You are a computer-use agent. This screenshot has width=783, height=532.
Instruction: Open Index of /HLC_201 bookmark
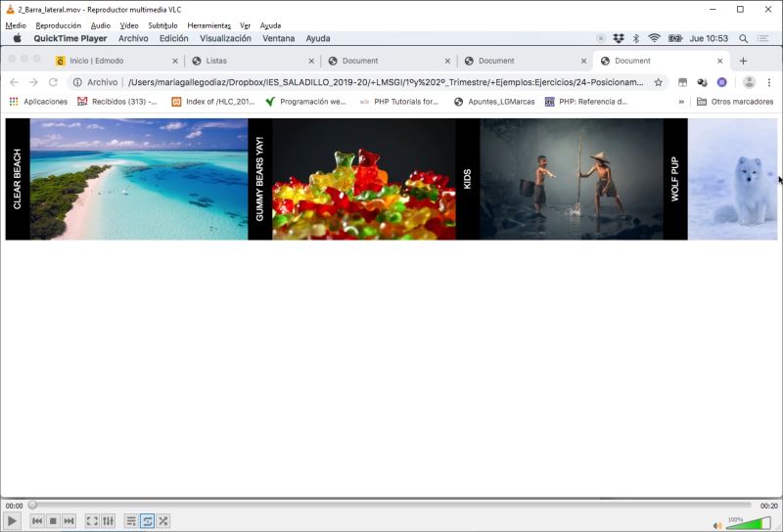(213, 102)
